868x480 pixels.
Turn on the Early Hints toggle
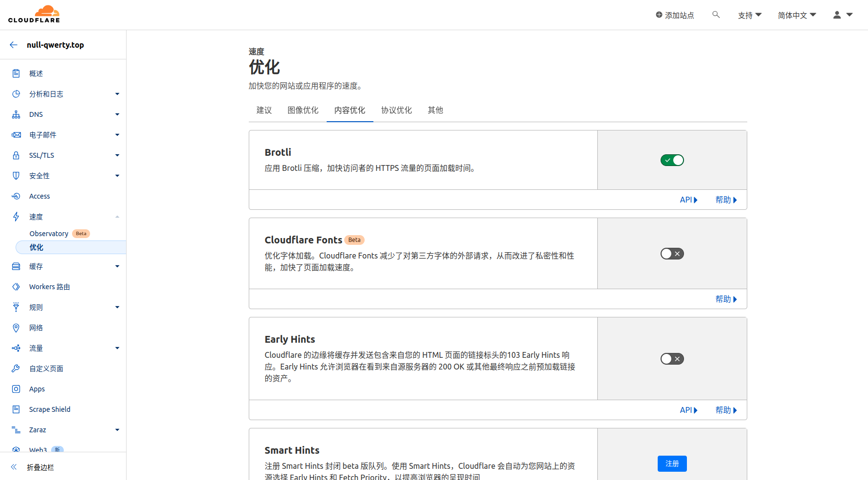click(672, 359)
